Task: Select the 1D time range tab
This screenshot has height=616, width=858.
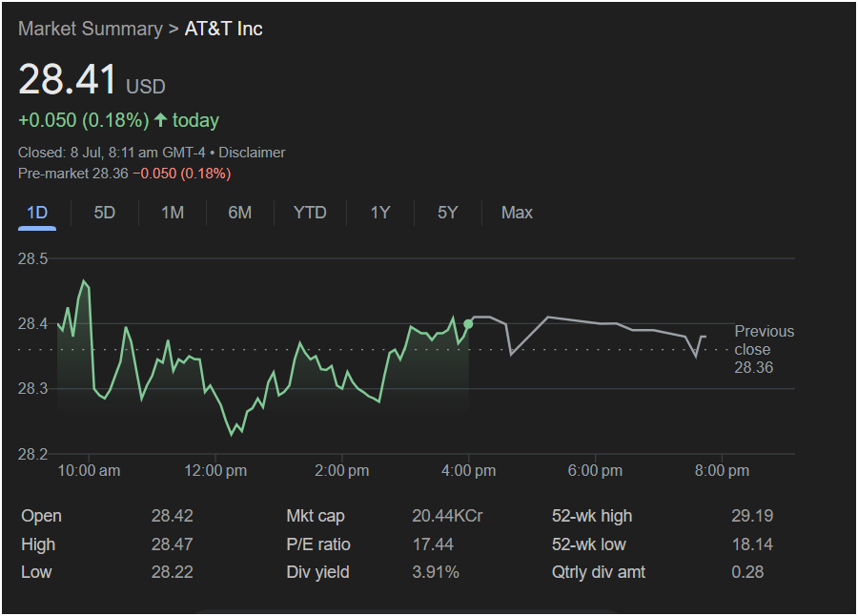Action: tap(37, 213)
